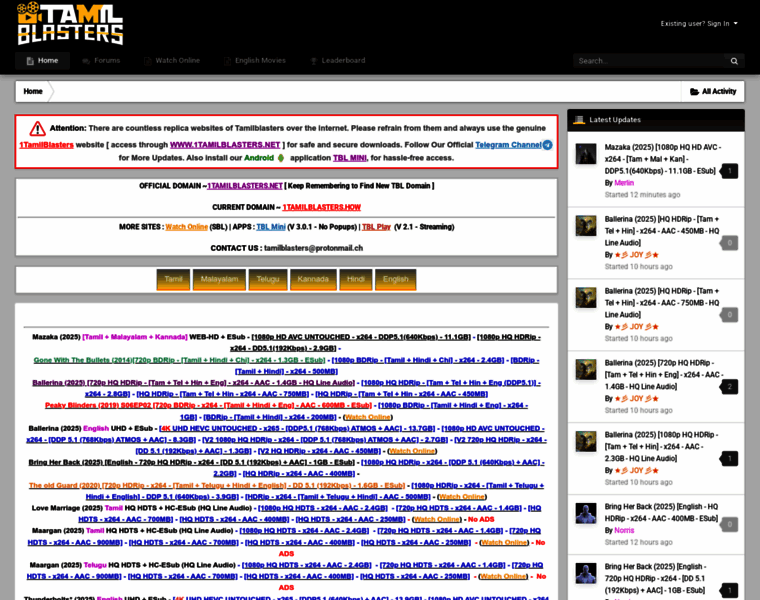Open Gone With The Bullets 720p BDRip link

point(179,360)
